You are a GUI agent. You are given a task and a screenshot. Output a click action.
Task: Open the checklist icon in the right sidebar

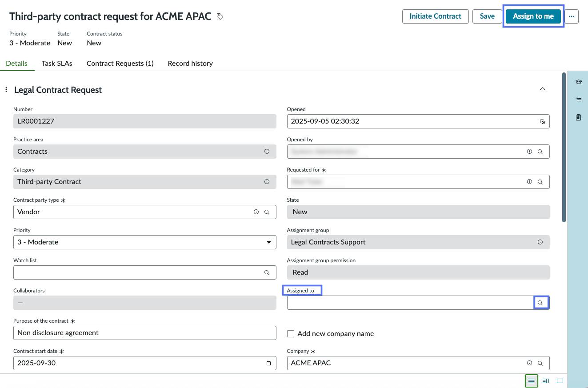pos(578,100)
